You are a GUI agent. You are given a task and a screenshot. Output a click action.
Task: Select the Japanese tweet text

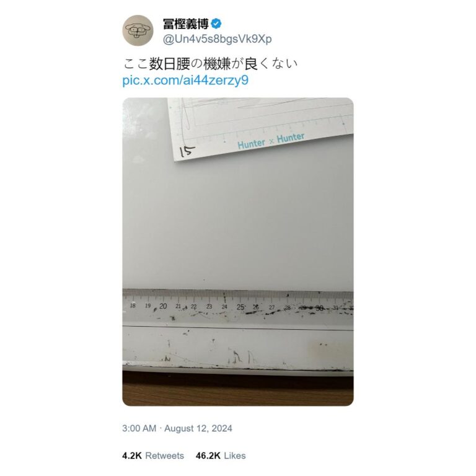click(x=210, y=64)
